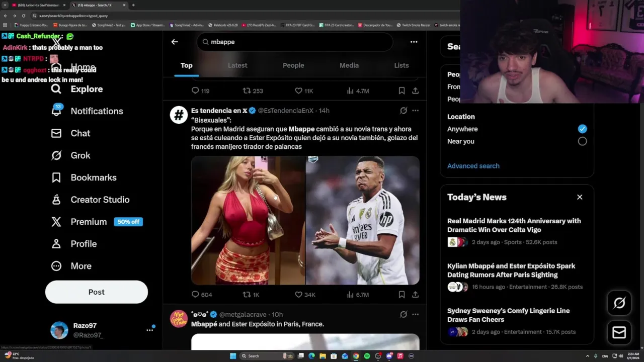Switch to the Lists tab
644x362 pixels.
(x=401, y=65)
